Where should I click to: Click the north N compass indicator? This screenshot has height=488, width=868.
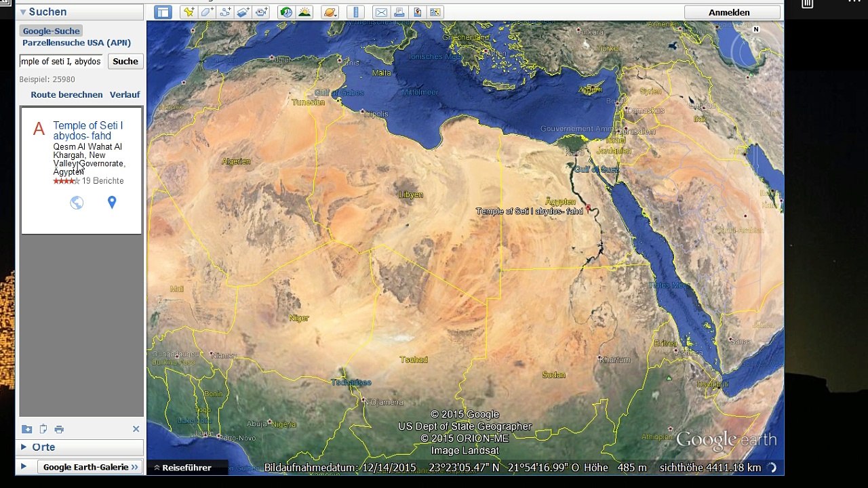tap(756, 29)
